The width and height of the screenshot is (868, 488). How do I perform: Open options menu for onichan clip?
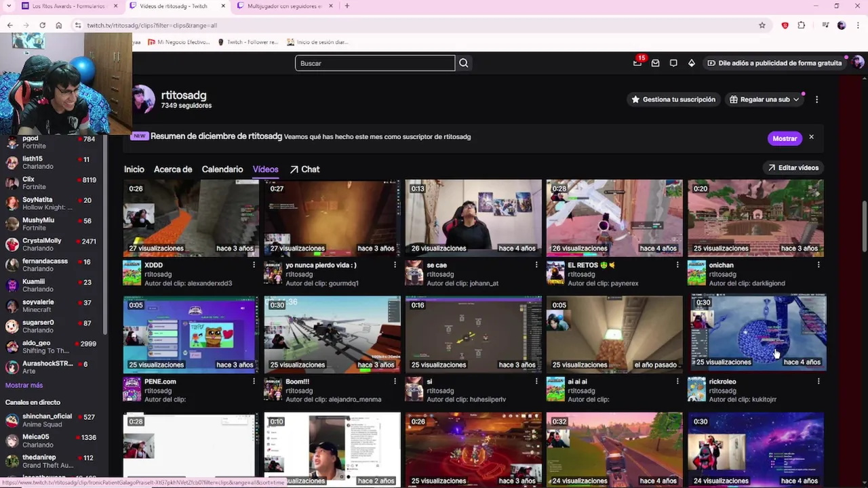[x=818, y=265]
